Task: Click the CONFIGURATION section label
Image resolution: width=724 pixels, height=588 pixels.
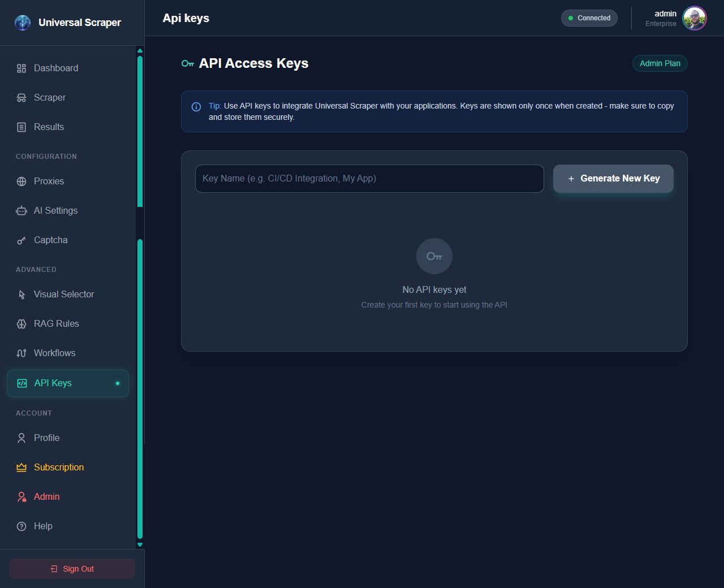Action: [x=46, y=157]
